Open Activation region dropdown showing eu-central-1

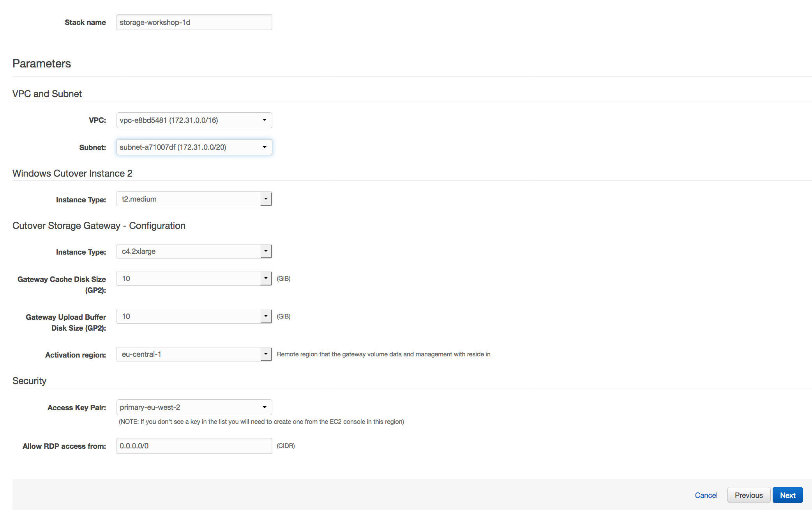pyautogui.click(x=194, y=354)
